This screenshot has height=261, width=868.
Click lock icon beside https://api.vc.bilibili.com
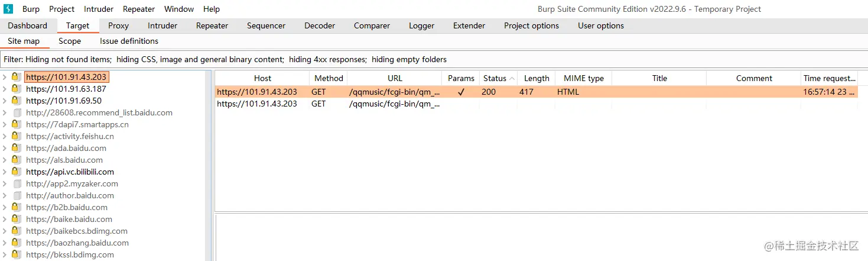16,172
